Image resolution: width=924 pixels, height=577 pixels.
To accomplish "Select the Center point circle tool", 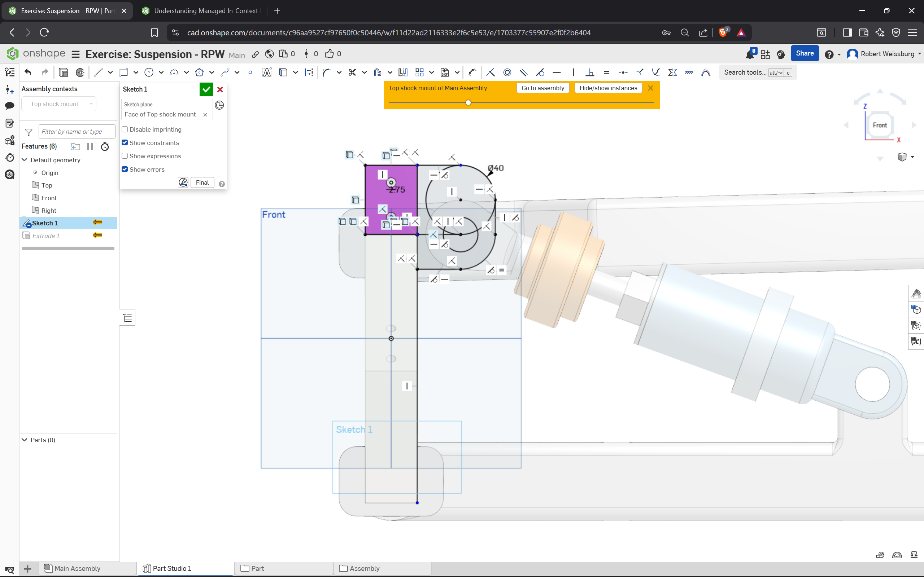I will [x=149, y=72].
